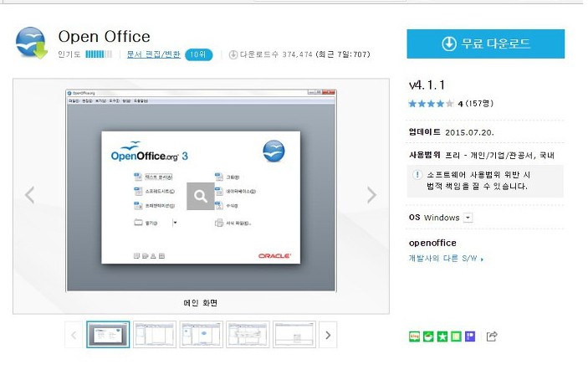This screenshot has height=370, width=588.
Task: Select the first thumbnail (main screen)
Action: point(108,334)
